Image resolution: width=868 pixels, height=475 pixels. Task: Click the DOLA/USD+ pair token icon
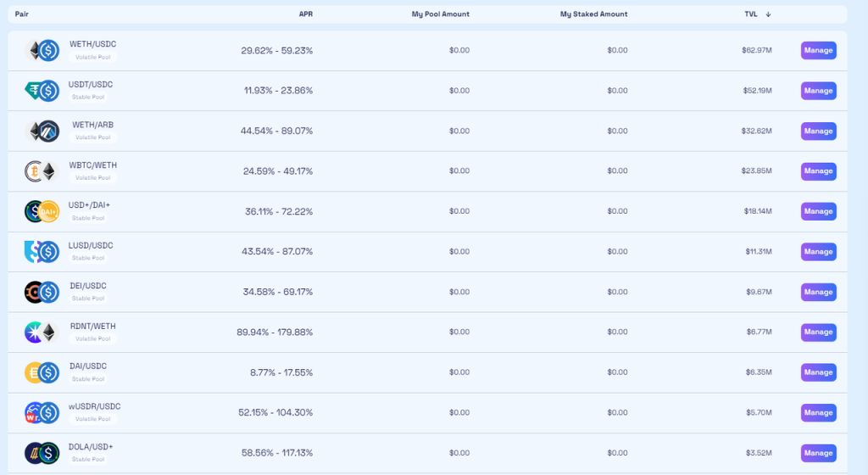42,453
